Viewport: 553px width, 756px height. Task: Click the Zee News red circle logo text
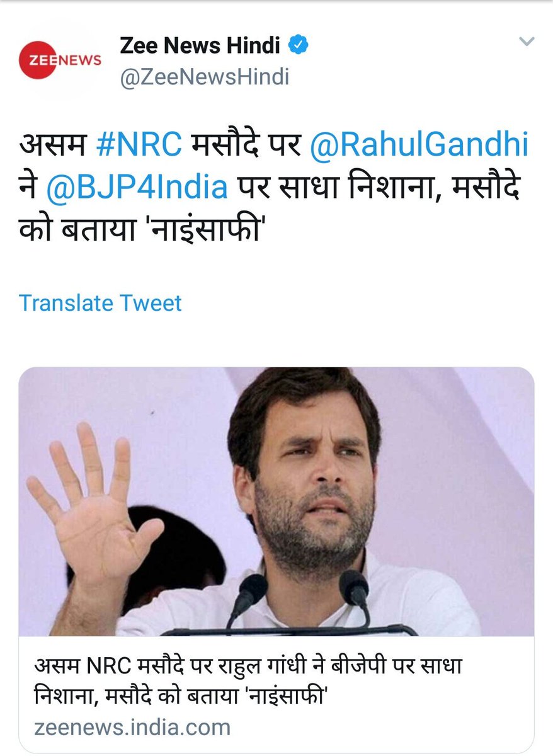(x=60, y=61)
